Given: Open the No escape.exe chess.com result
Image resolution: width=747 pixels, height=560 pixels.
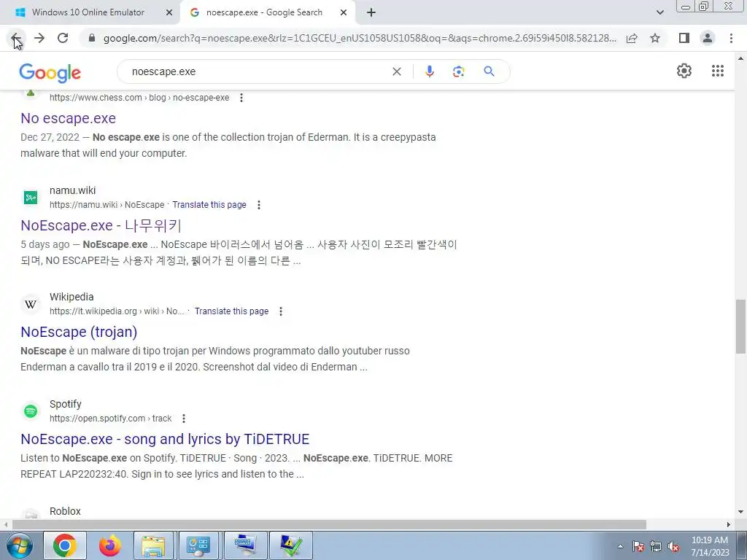Looking at the screenshot, I should (68, 118).
